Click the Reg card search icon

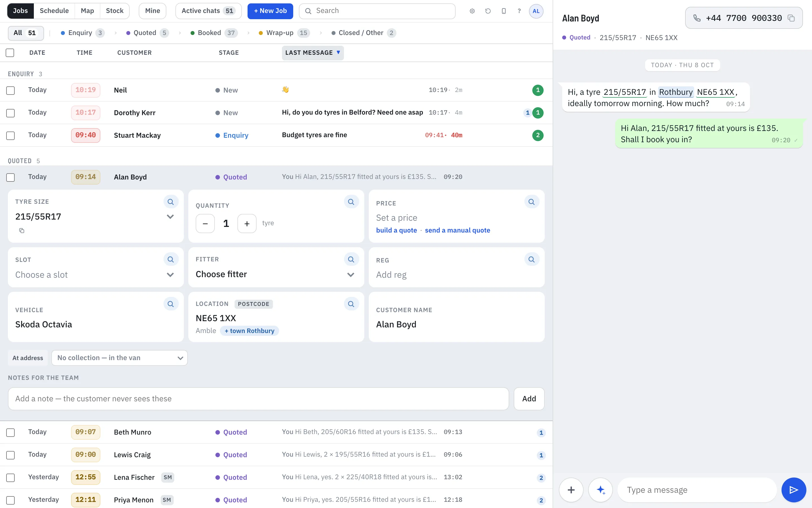pos(531,259)
